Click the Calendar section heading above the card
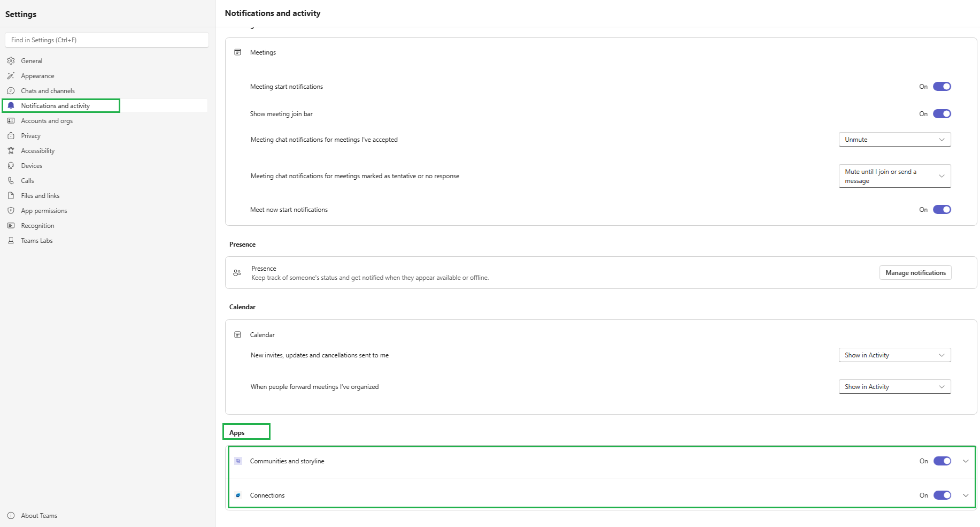This screenshot has height=527, width=980. [x=242, y=307]
